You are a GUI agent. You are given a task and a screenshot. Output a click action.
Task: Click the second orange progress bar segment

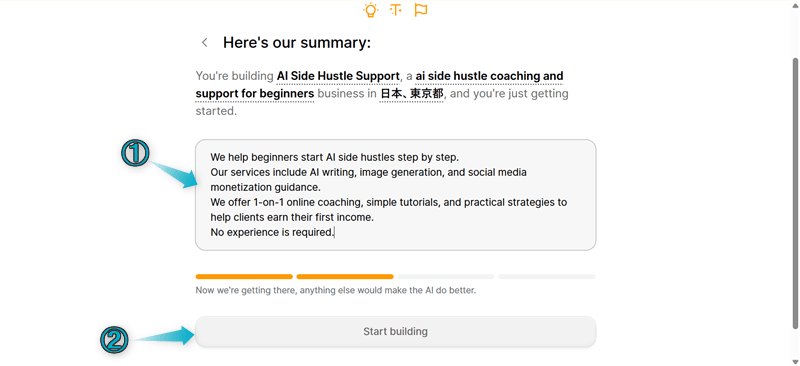tap(345, 277)
